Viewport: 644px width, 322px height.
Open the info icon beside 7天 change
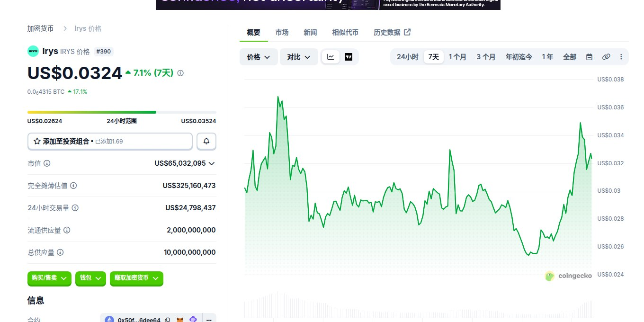[180, 73]
